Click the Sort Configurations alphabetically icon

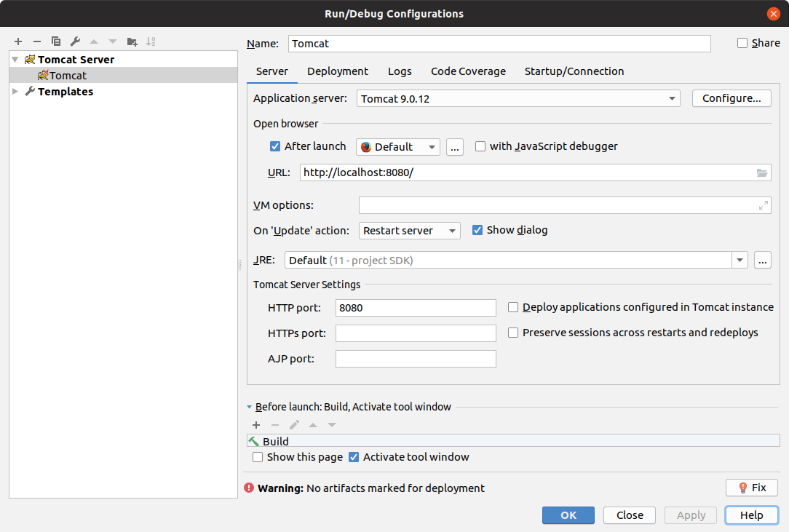(x=151, y=41)
